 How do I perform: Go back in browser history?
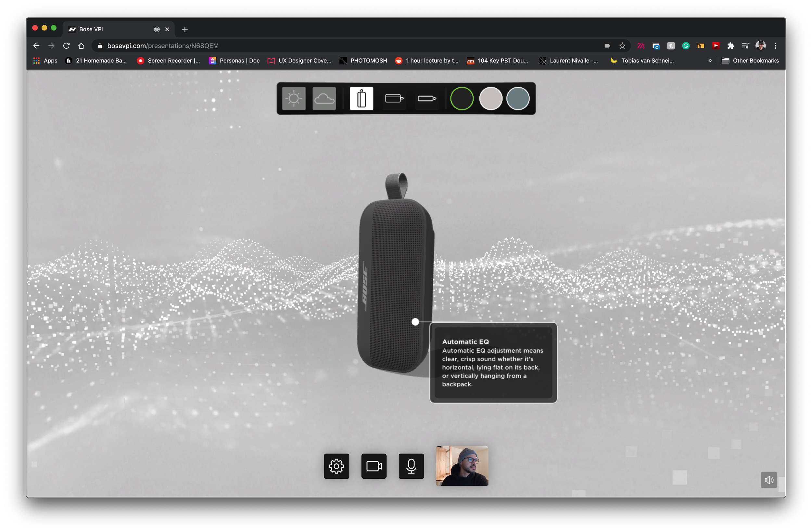36,46
